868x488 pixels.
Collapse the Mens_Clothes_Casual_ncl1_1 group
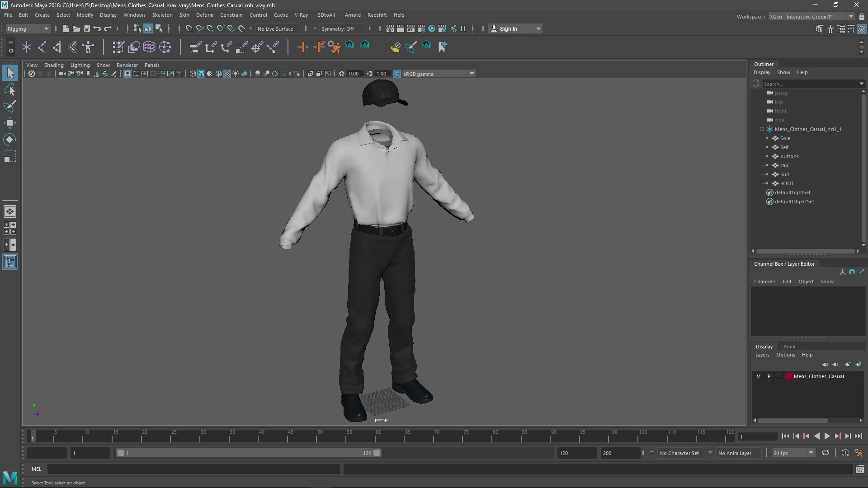coord(762,129)
